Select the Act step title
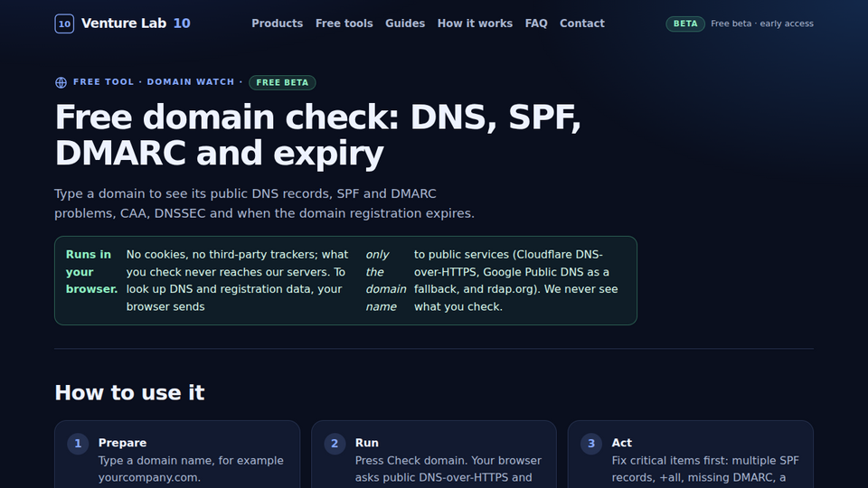This screenshot has width=868, height=488. click(622, 443)
